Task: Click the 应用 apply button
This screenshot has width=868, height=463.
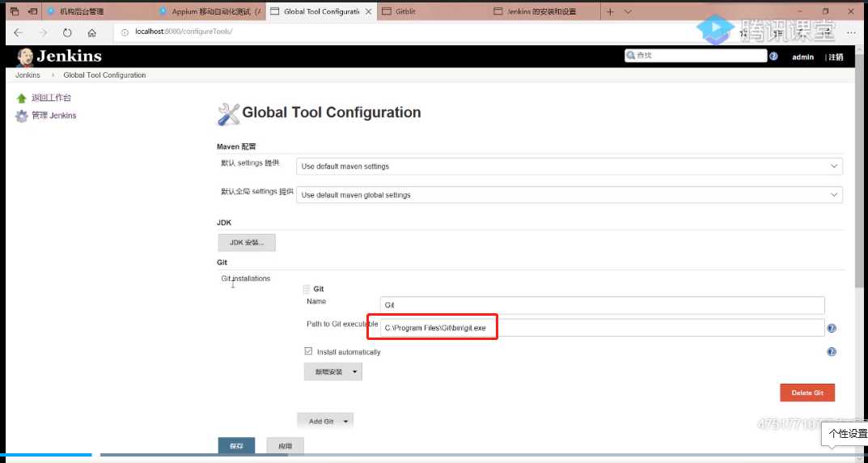Action: point(285,446)
